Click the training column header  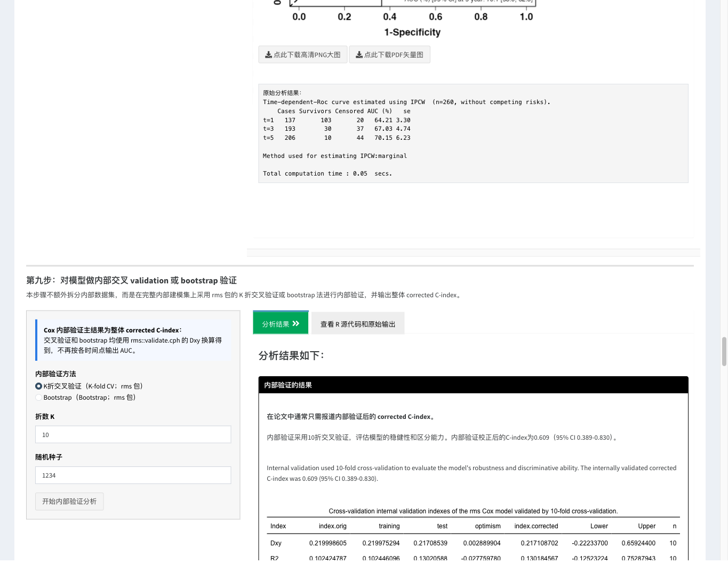coord(389,526)
